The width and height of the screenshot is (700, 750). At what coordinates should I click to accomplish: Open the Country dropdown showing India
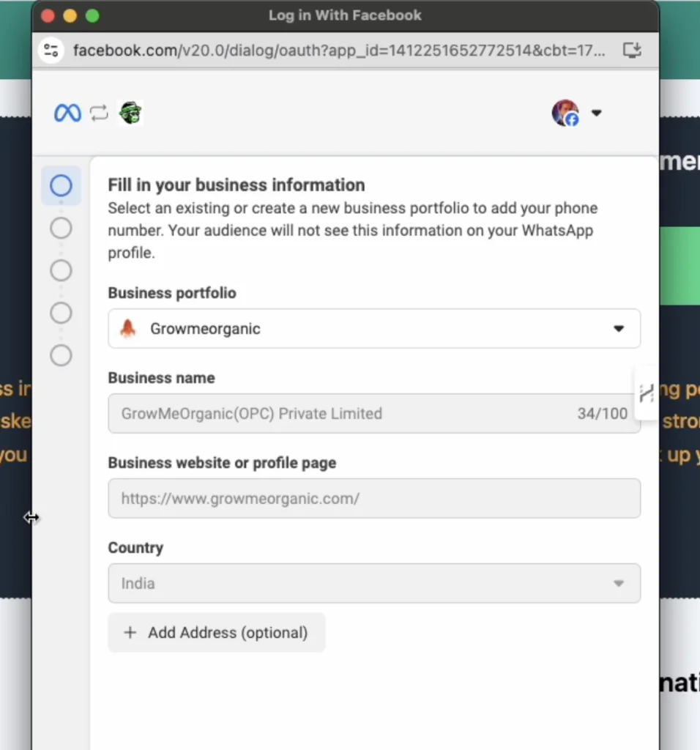pyautogui.click(x=374, y=584)
